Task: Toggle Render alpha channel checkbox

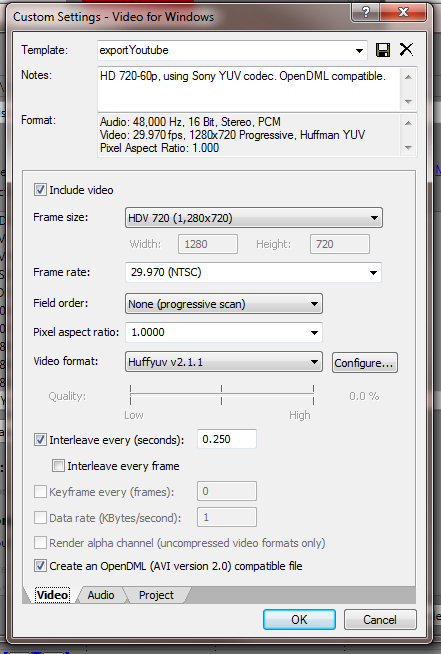Action: pos(40,543)
